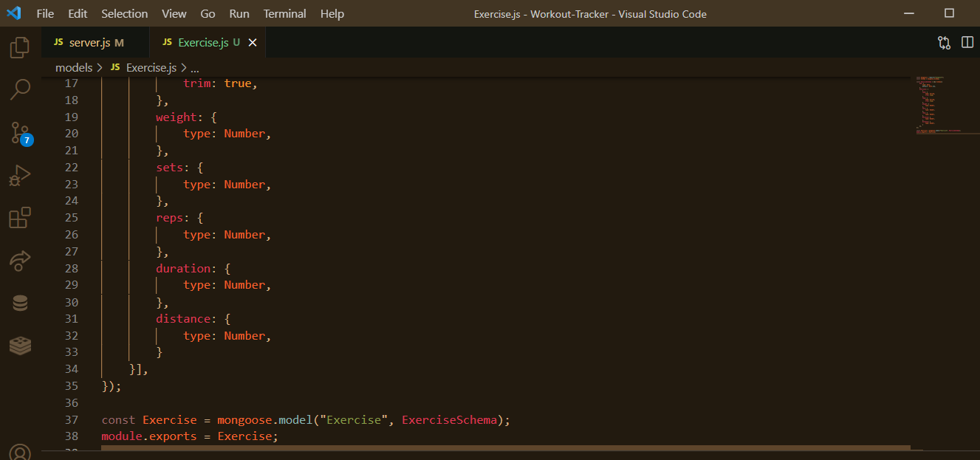Click 'model' method on line 37
Screen dimensions: 980x460
[295, 420]
